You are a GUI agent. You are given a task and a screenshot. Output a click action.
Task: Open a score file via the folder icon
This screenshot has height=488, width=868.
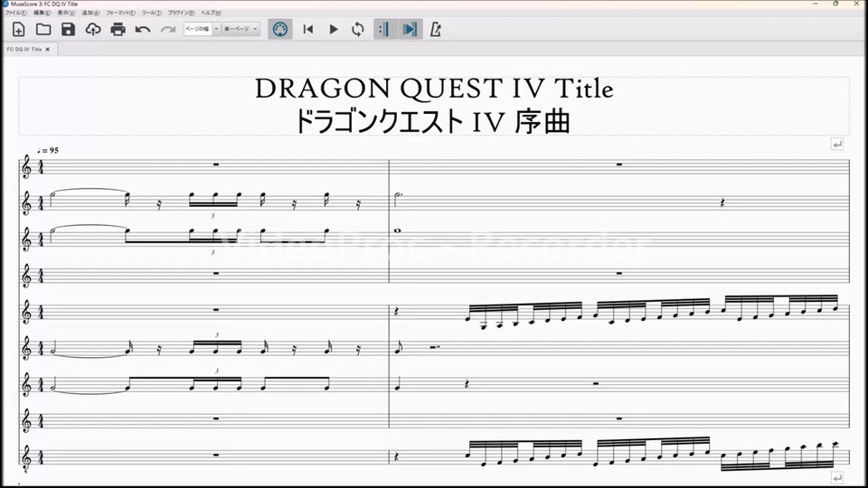coord(43,29)
